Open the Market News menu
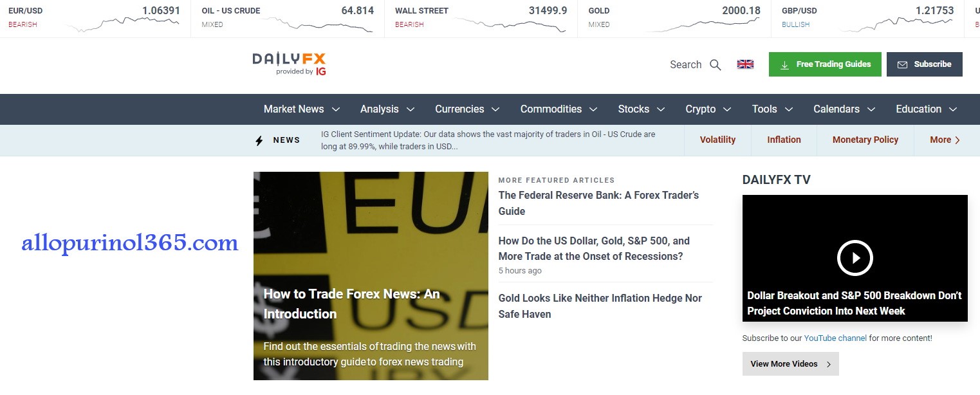The width and height of the screenshot is (980, 395). [x=294, y=109]
